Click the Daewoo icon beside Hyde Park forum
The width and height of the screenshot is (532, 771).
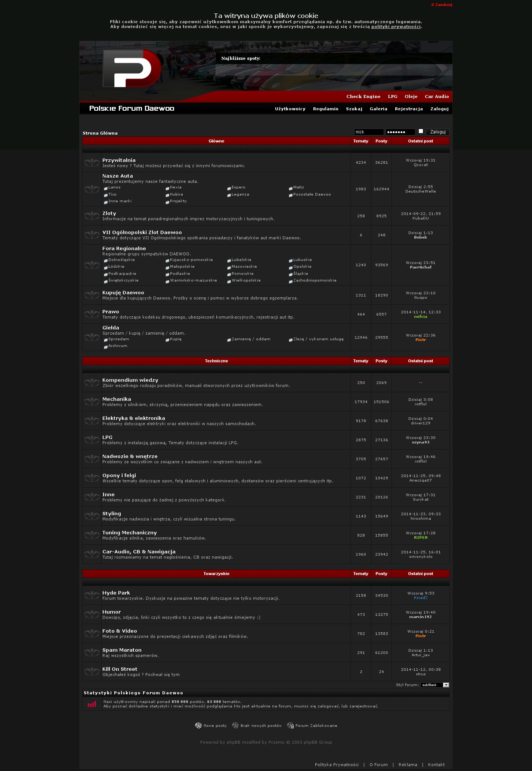(x=92, y=595)
